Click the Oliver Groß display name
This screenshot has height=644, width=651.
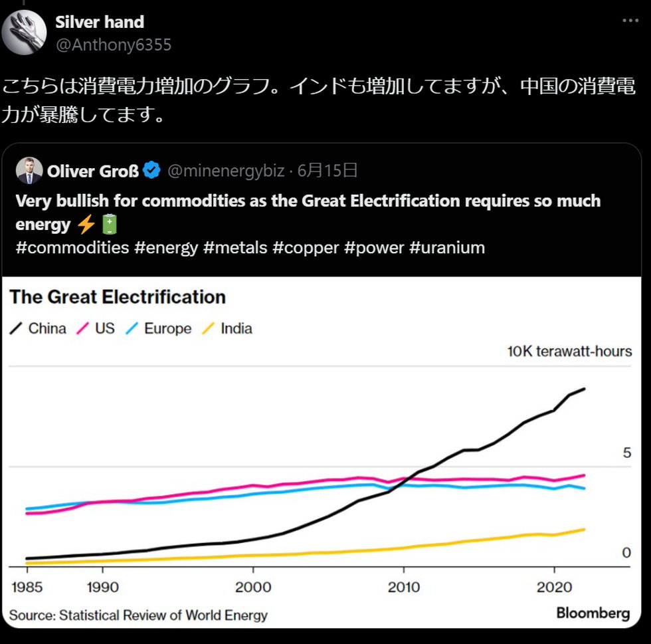click(x=93, y=171)
